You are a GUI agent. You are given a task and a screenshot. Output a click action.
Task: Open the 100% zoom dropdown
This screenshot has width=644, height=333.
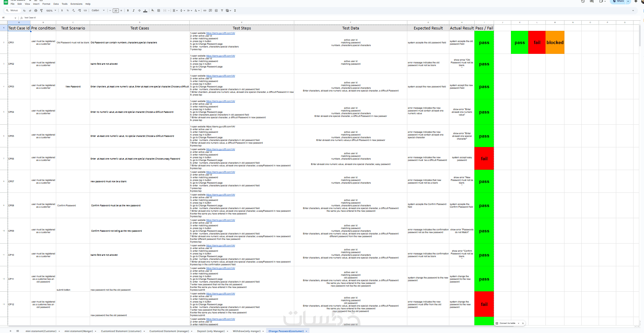[51, 11]
